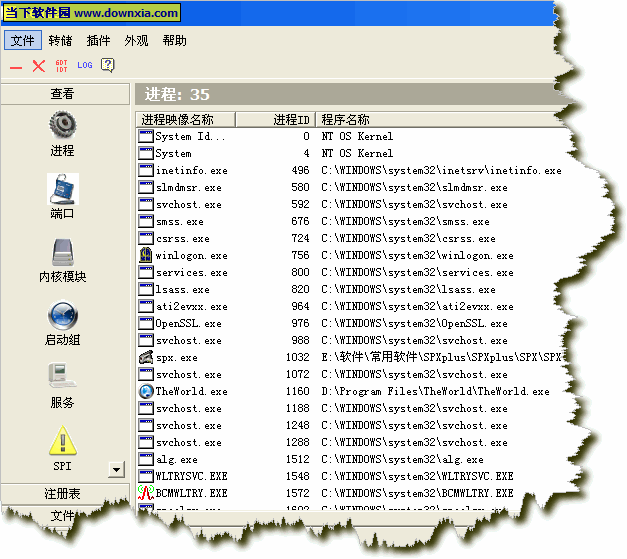Click the spx.exe process icon

146,357
